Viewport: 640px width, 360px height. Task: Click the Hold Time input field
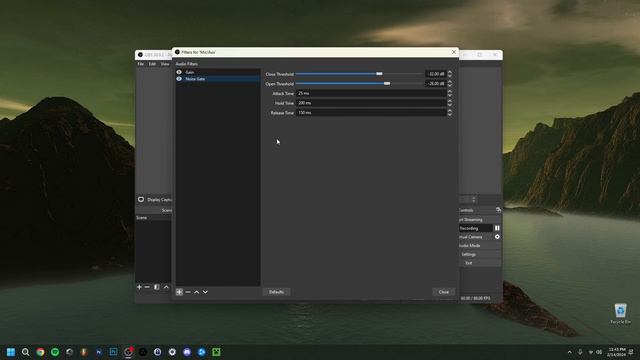coord(371,103)
